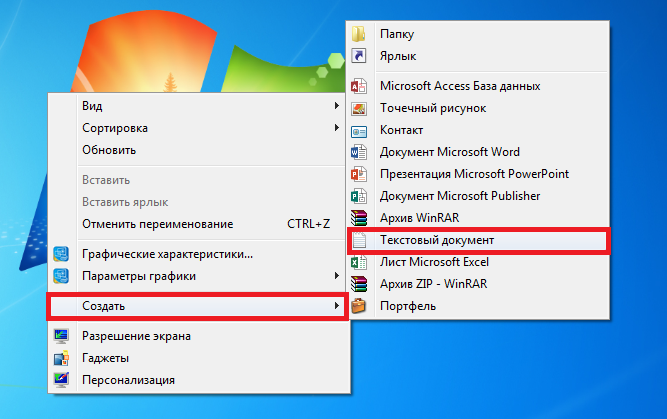The width and height of the screenshot is (667, 419).
Task: Open the Создать menu entry
Action: pos(198,306)
